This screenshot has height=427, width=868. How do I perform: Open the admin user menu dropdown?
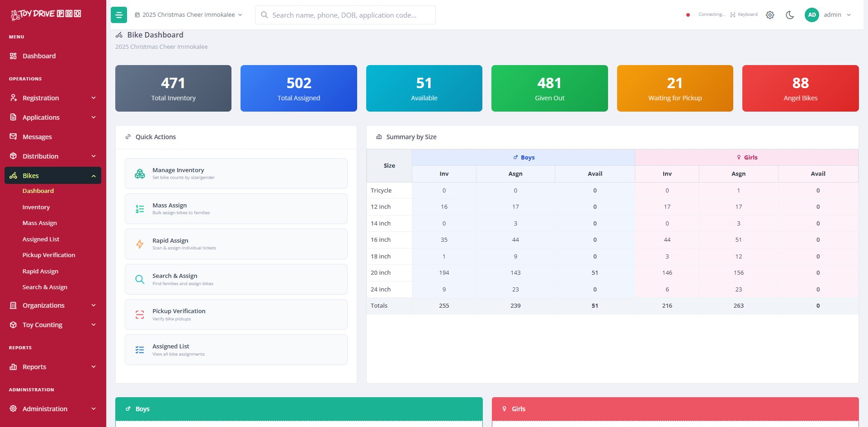point(837,15)
